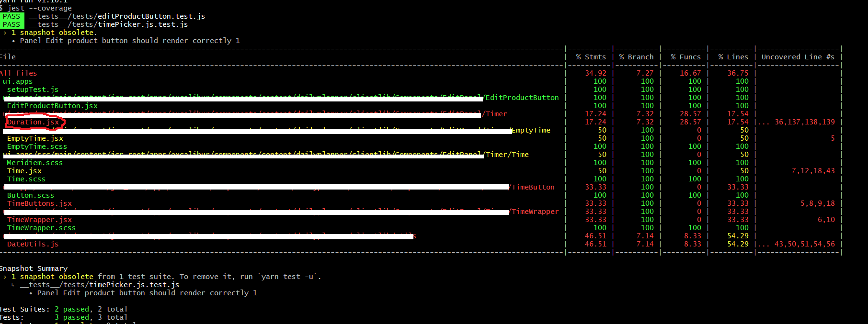
Task: Click uncovered line '5' for EmptyTime.jsx
Action: pos(833,138)
